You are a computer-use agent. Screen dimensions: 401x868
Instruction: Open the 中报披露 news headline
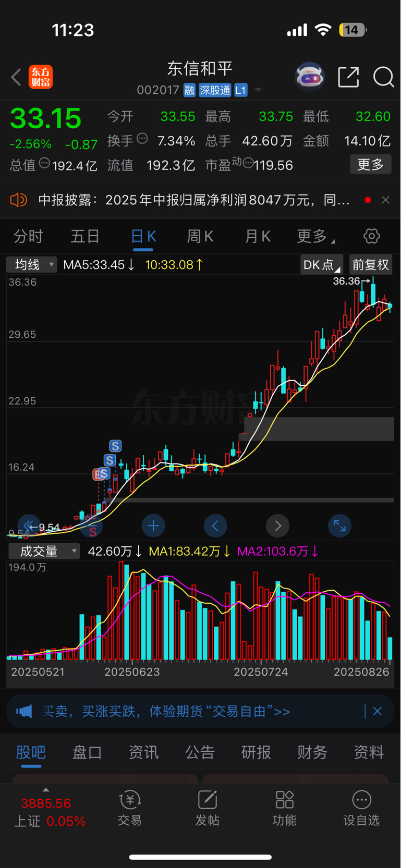[194, 200]
